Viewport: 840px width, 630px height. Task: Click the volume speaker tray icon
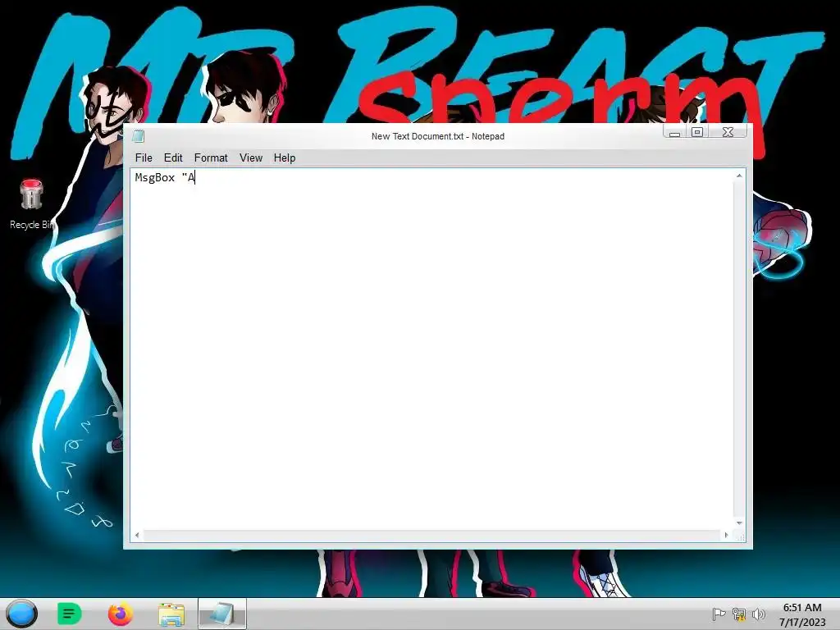click(x=758, y=614)
